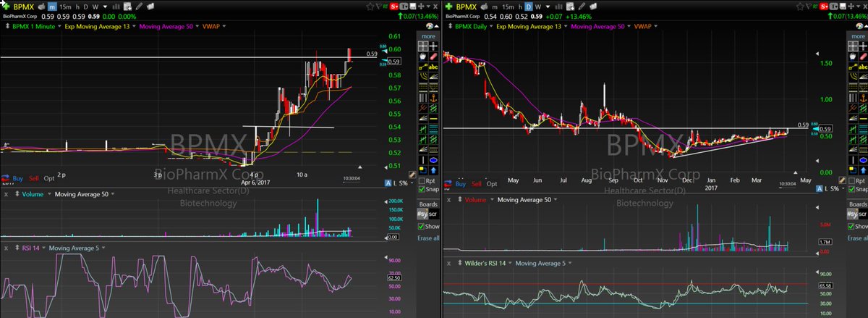Click BPMX symbol field on left chart
The image size is (868, 318).
pyautogui.click(x=24, y=7)
